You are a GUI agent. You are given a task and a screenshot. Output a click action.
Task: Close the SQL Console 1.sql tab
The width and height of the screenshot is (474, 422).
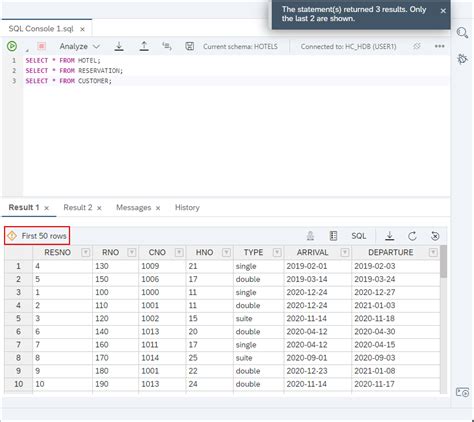82,29
